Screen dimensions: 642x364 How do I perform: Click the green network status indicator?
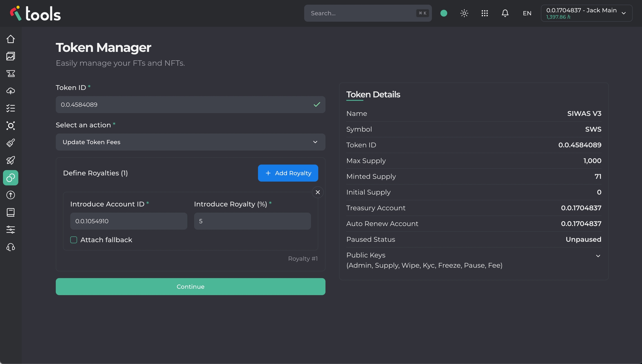coord(444,13)
